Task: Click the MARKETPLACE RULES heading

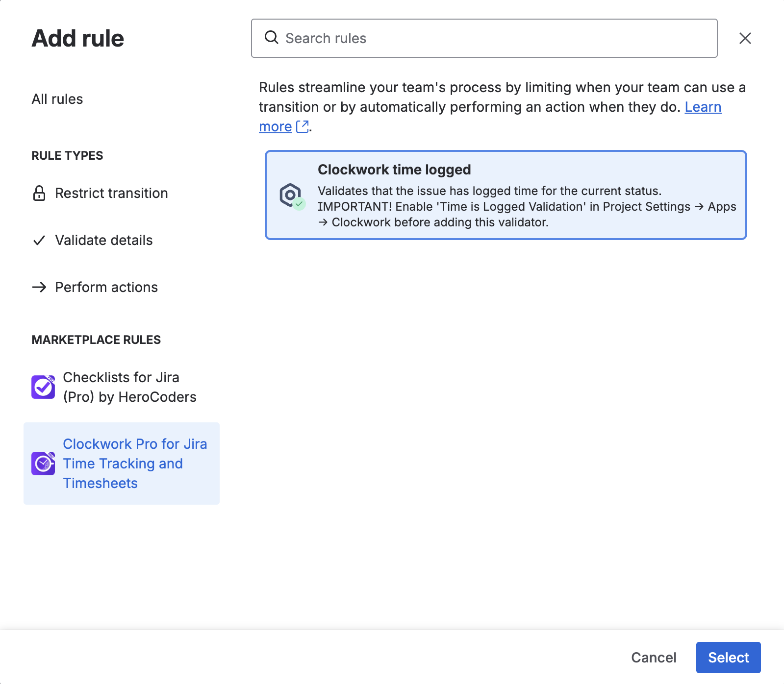Action: coord(96,340)
